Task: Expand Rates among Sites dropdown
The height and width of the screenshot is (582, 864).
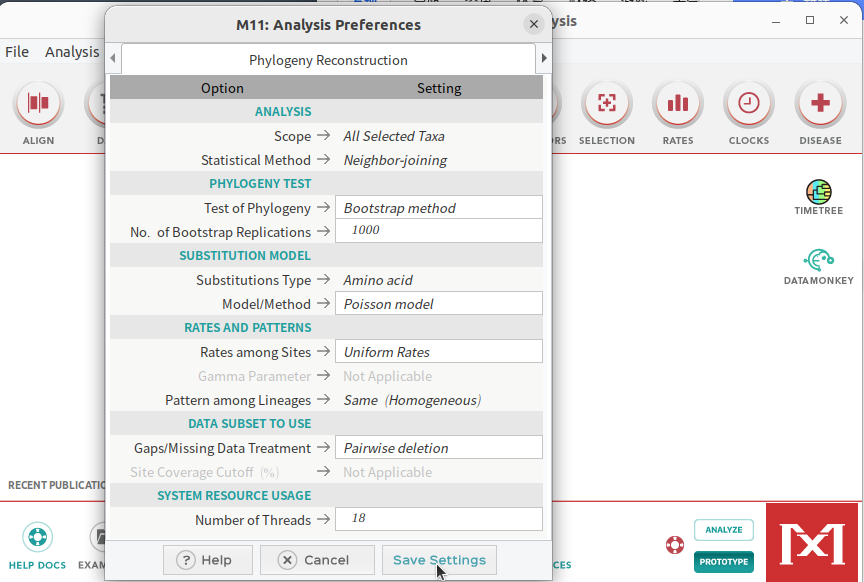Action: 438,352
